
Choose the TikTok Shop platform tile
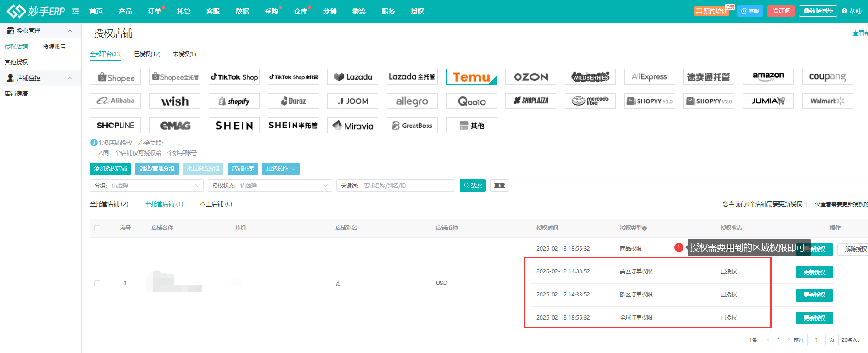234,77
